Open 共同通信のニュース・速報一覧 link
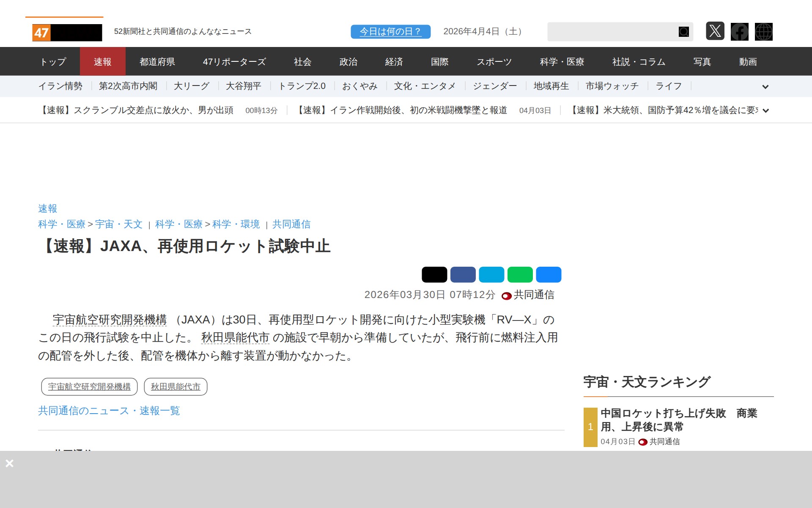This screenshot has height=508, width=812. (x=109, y=411)
